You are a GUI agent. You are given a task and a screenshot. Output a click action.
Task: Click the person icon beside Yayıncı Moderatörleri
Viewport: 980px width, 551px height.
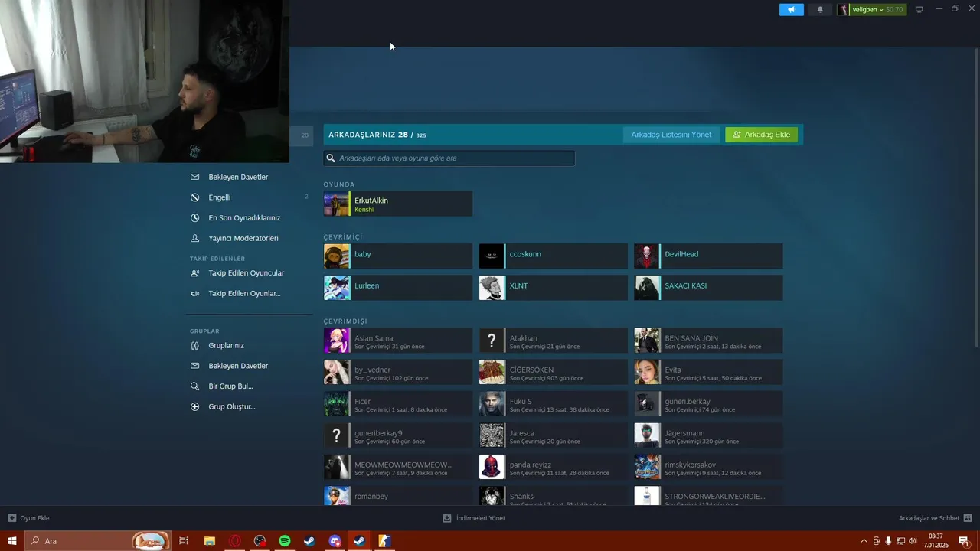point(194,238)
